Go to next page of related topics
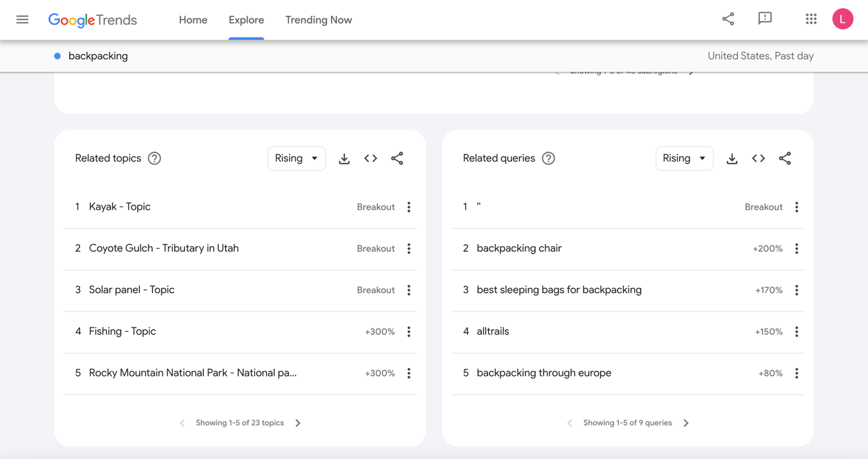This screenshot has height=459, width=868. (297, 422)
